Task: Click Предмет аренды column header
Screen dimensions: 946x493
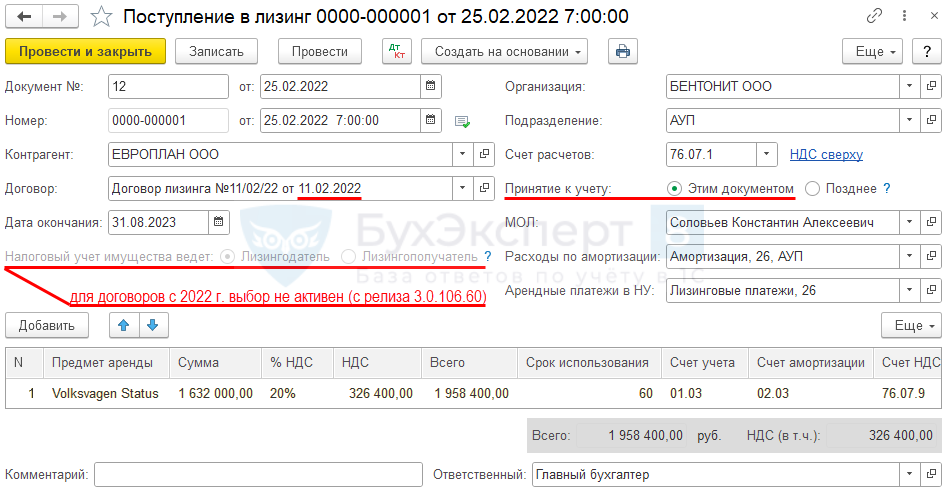Action: point(106,363)
